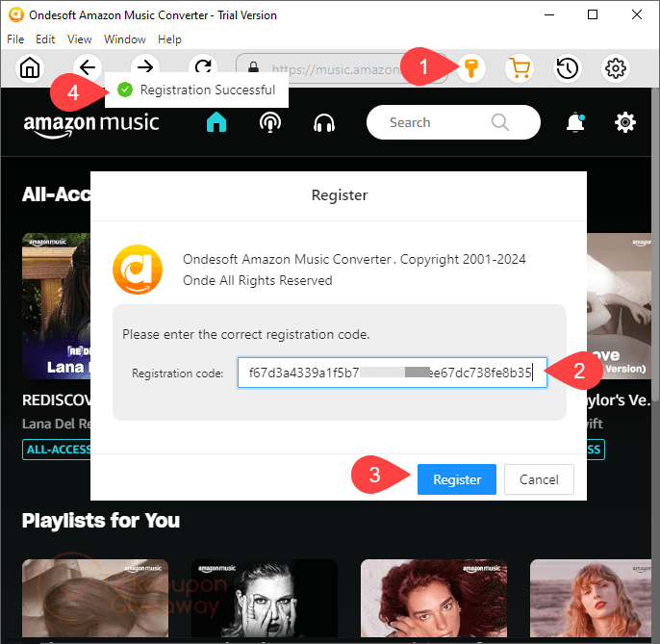Go forward with the right arrow

pos(145,66)
